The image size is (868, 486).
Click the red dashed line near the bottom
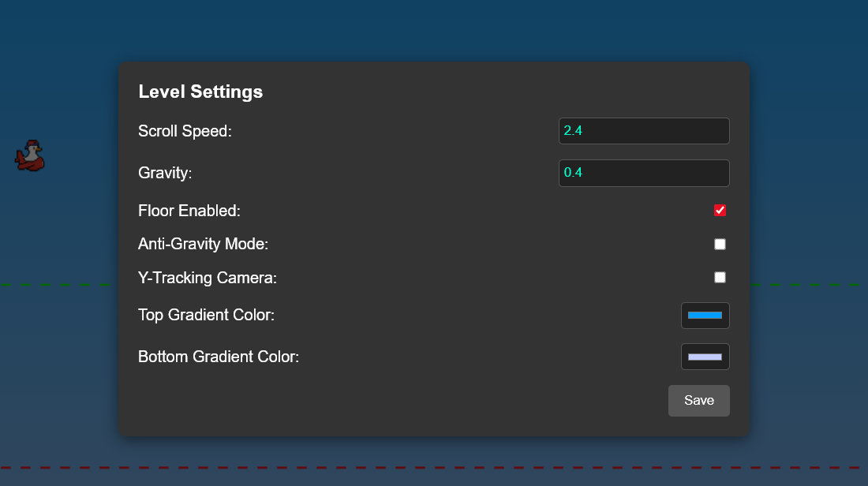click(x=434, y=468)
